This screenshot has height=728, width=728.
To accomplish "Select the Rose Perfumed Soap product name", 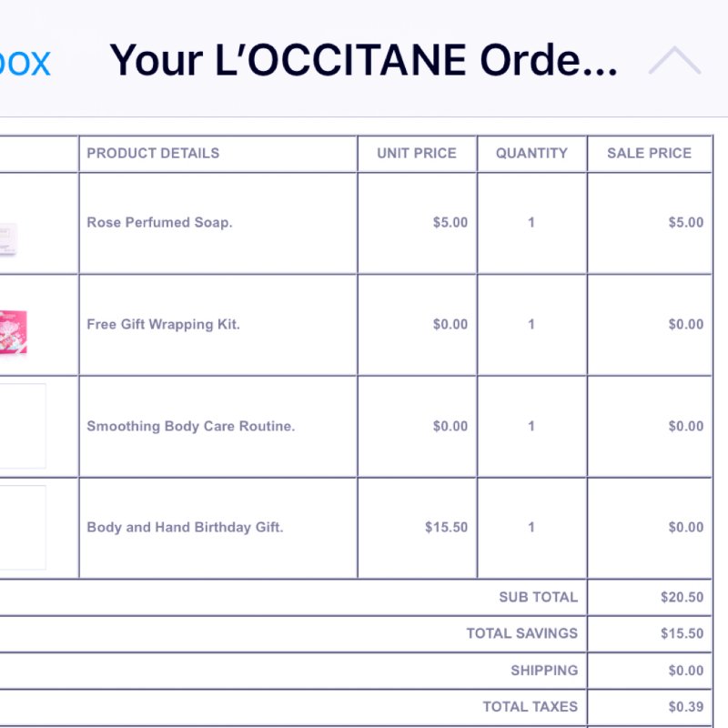I will [159, 222].
